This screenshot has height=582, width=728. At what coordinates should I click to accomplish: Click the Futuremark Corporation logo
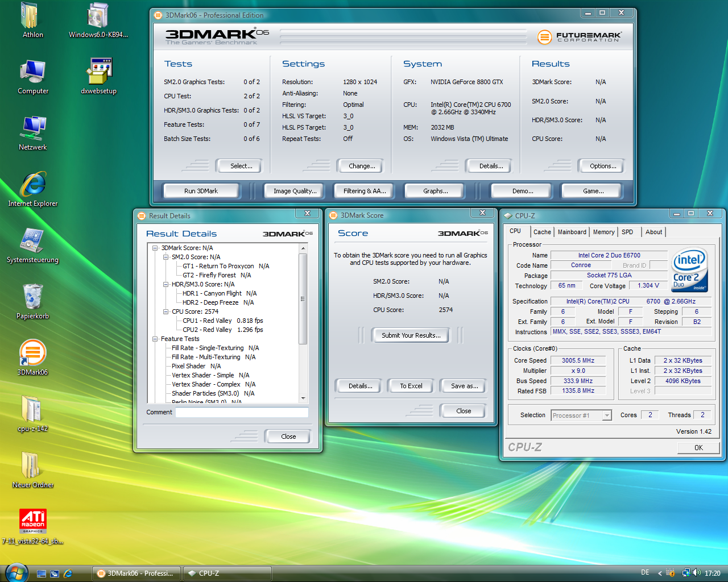[x=580, y=37]
